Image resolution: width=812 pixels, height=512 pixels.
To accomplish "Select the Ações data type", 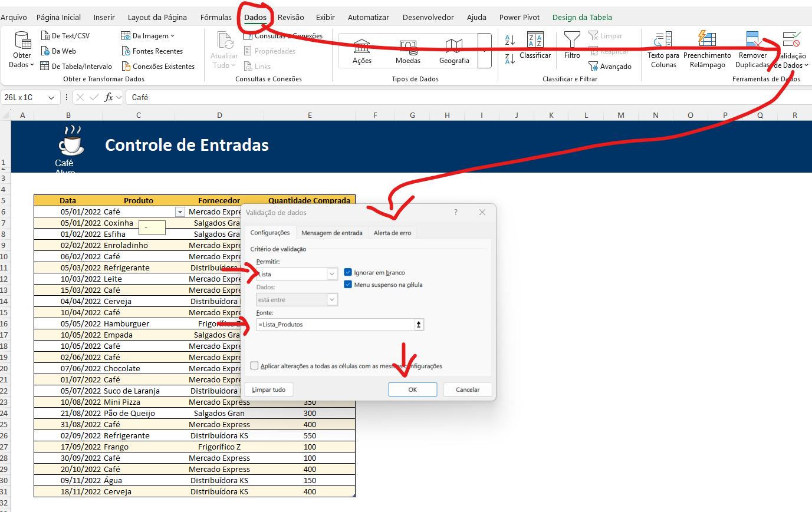I will point(362,51).
